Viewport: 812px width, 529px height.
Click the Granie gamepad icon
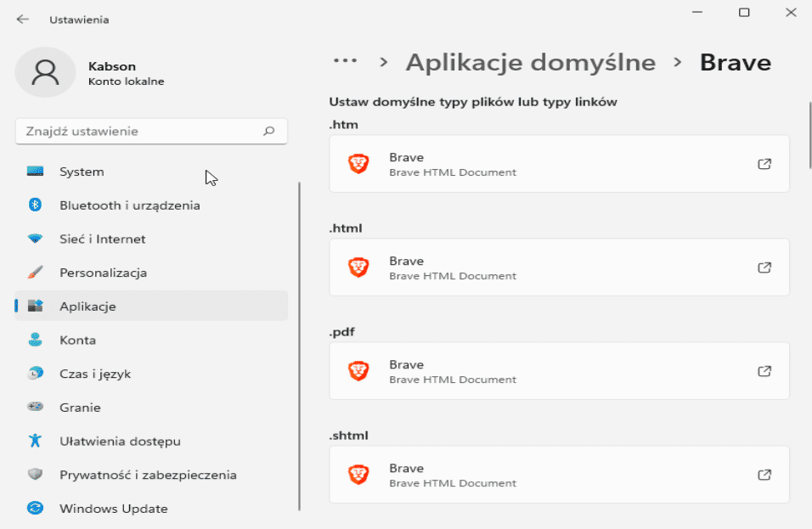35,407
